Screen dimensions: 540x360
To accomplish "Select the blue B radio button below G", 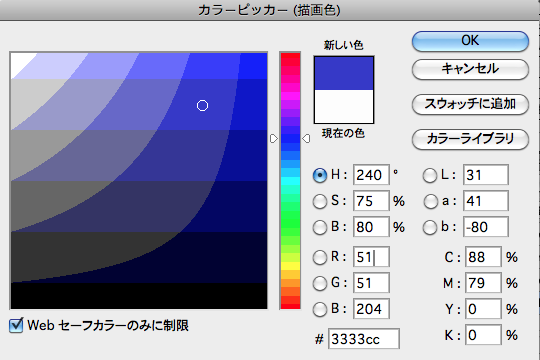I will point(320,309).
